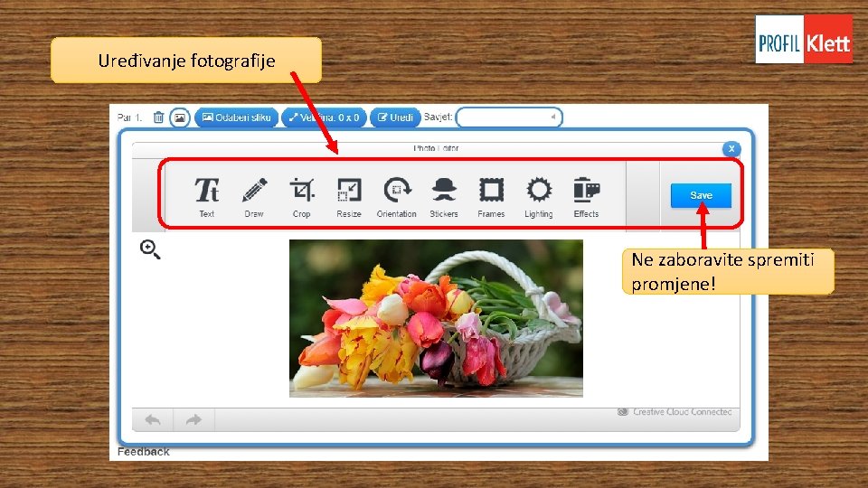This screenshot has height=488, width=868.
Task: Select the Effects tool
Action: [x=586, y=197]
